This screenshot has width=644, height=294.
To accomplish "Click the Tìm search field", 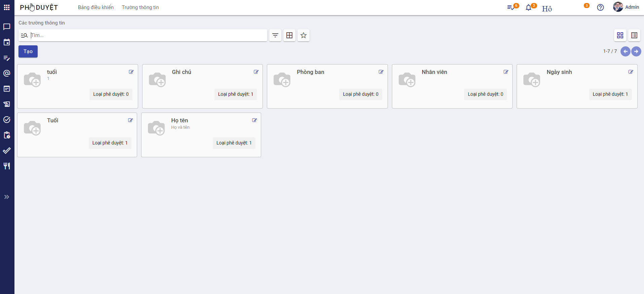I will coord(148,35).
